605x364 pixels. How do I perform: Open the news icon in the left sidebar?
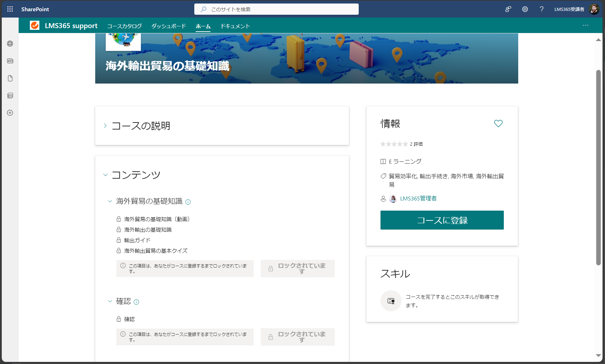[10, 61]
